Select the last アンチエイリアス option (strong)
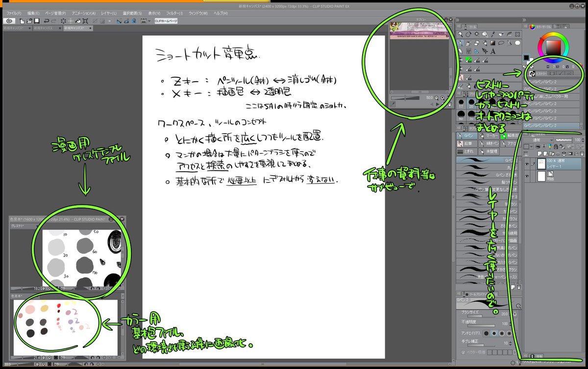 coord(509,333)
